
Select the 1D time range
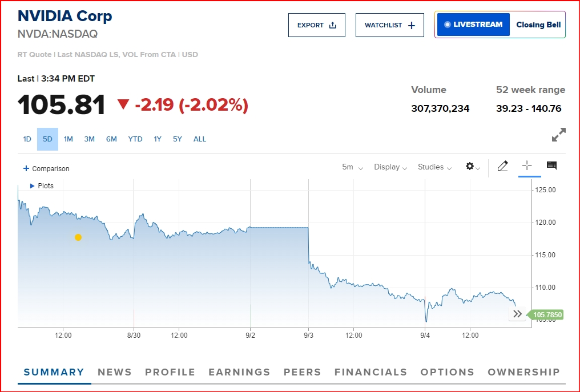(27, 139)
